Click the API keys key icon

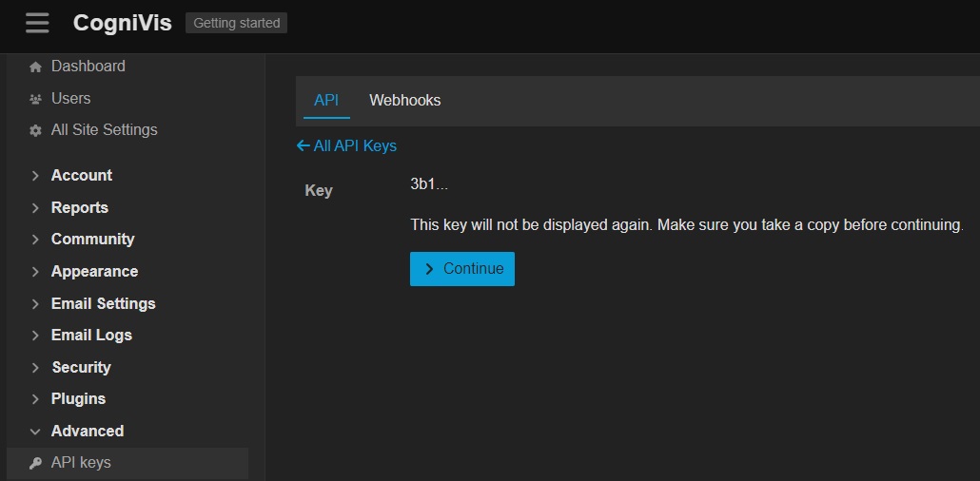point(36,463)
